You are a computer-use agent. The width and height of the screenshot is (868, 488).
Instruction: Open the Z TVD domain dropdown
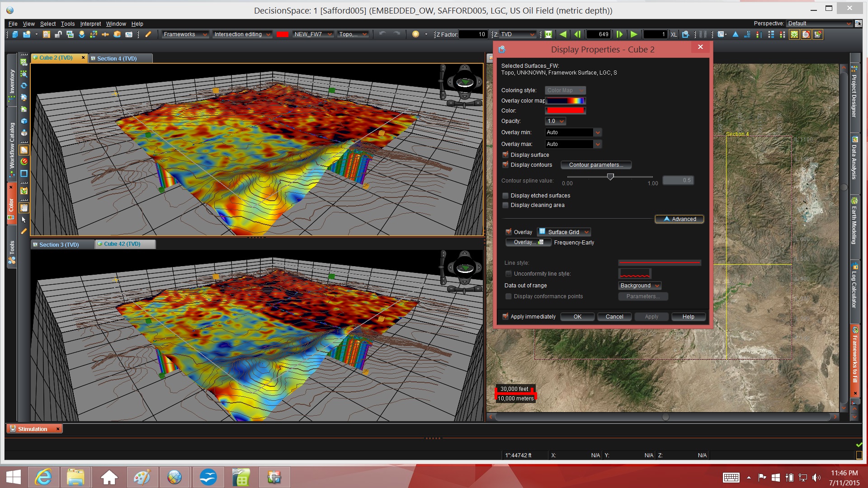[x=518, y=34]
